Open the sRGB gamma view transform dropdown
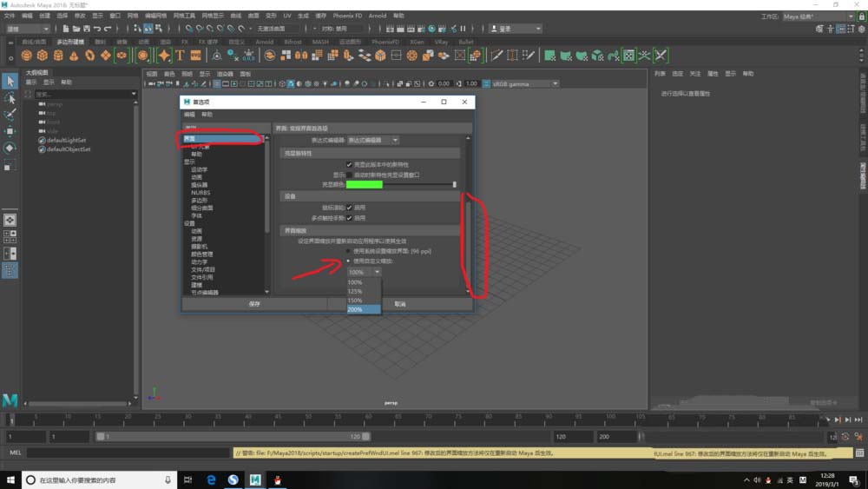The width and height of the screenshot is (868, 489). click(524, 83)
